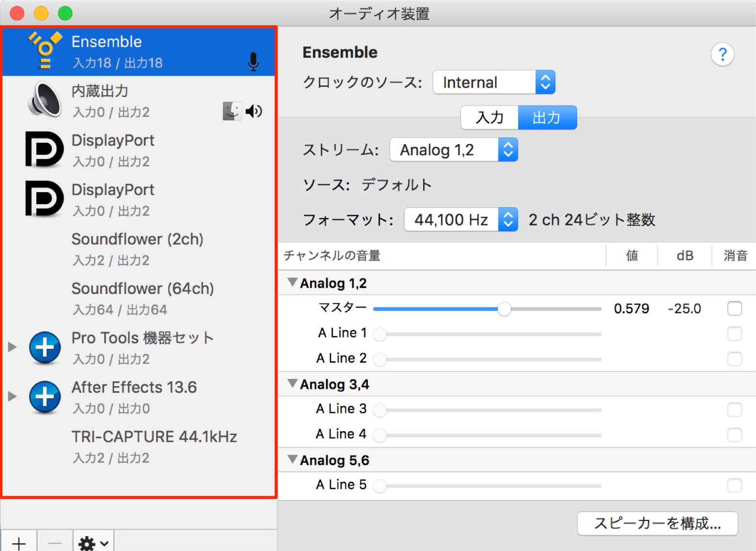
Task: Click the microphone icon on Ensemble row
Action: pos(253,62)
